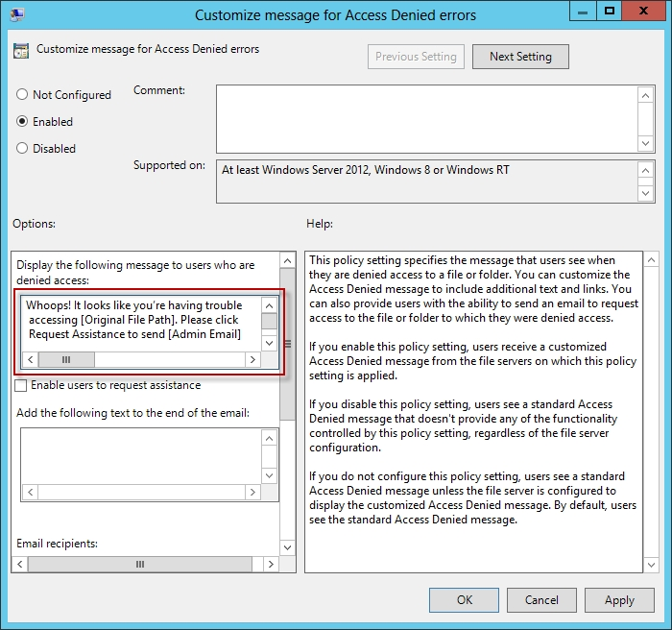The image size is (672, 630).
Task: Click the Options pane scroll up arrow
Action: [x=287, y=260]
